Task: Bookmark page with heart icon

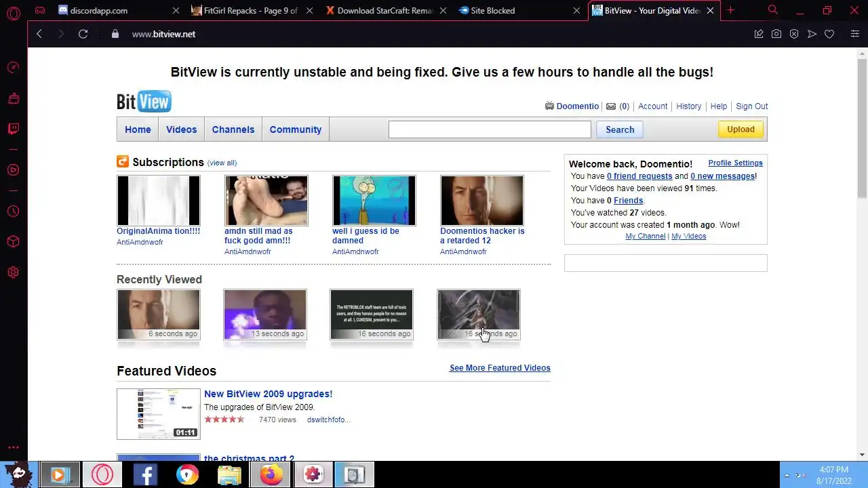Action: click(x=829, y=34)
